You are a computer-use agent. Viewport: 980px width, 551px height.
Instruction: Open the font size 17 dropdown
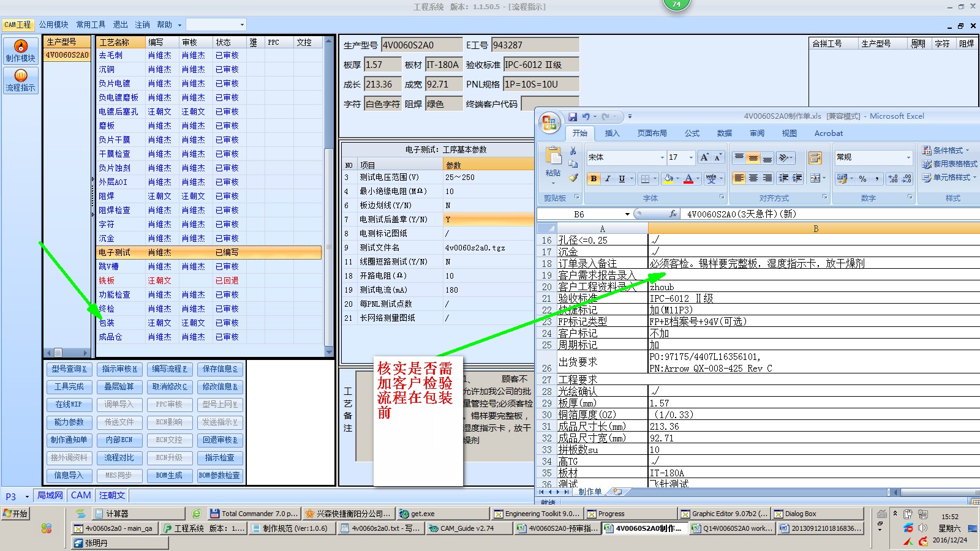691,157
